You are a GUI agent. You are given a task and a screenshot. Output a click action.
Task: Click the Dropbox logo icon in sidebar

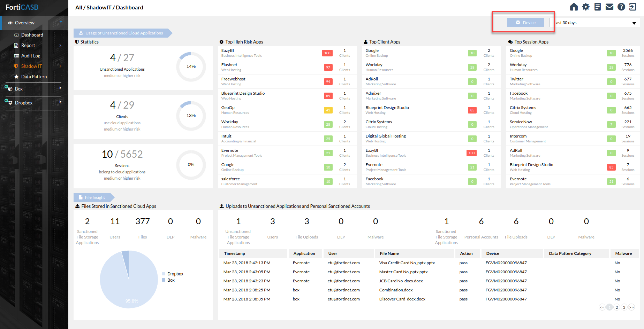9,103
